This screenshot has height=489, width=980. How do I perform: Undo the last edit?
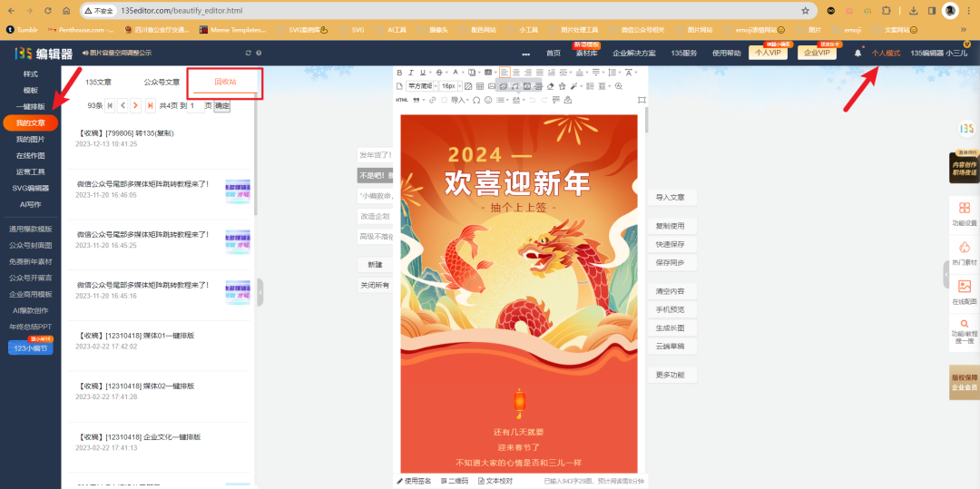click(533, 100)
